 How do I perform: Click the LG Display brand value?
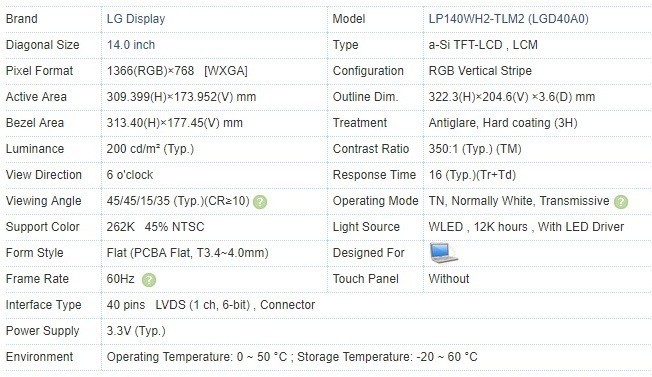coord(136,19)
